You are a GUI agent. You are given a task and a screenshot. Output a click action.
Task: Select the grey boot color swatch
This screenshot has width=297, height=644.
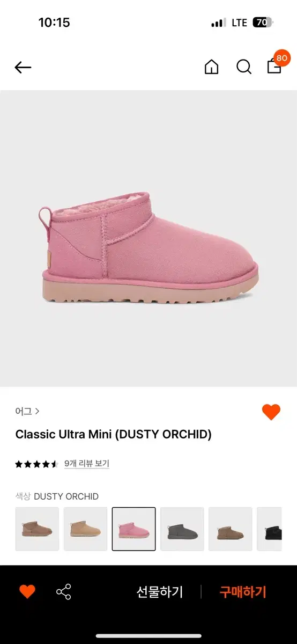pos(182,529)
